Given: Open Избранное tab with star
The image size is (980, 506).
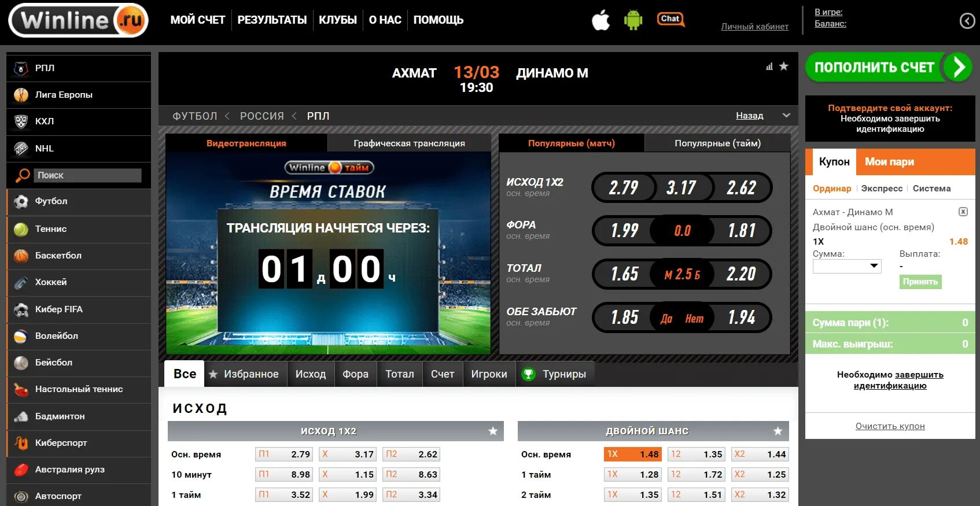Looking at the screenshot, I should coord(244,374).
